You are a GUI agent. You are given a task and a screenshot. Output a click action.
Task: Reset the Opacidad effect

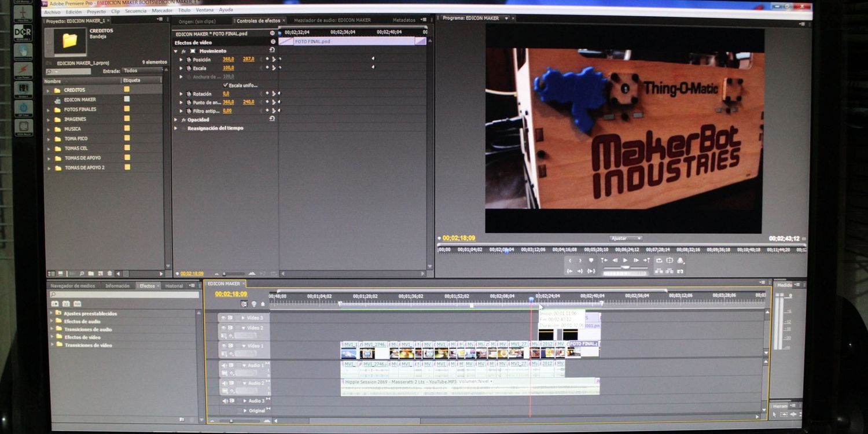click(x=273, y=119)
